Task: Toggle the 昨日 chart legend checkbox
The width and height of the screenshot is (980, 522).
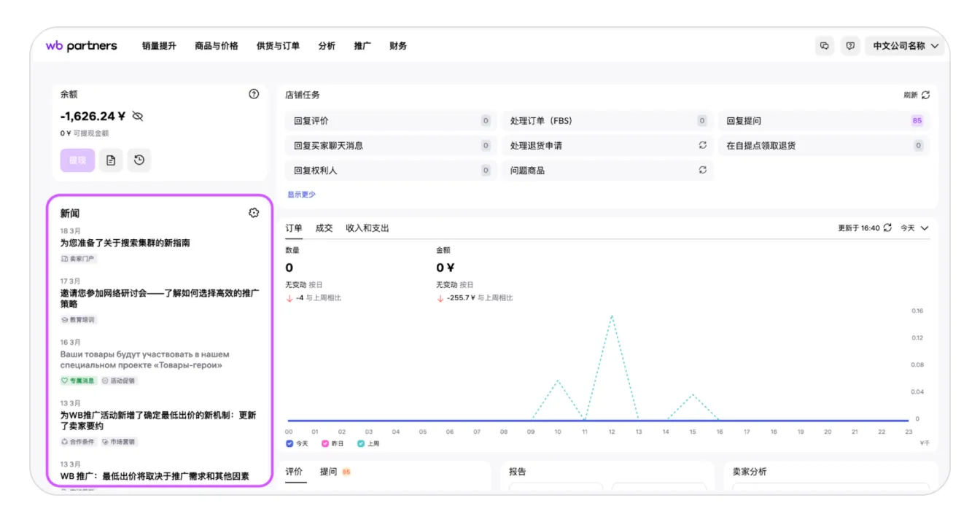Action: 325,443
